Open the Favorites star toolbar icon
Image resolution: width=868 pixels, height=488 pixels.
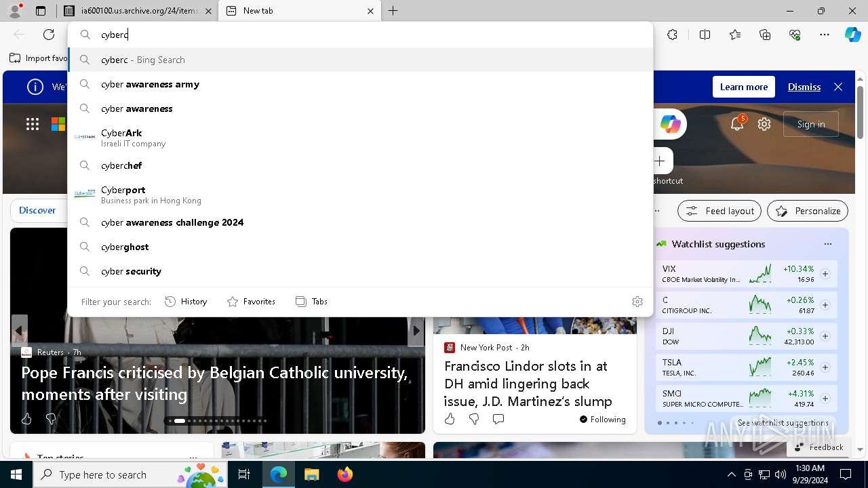735,35
